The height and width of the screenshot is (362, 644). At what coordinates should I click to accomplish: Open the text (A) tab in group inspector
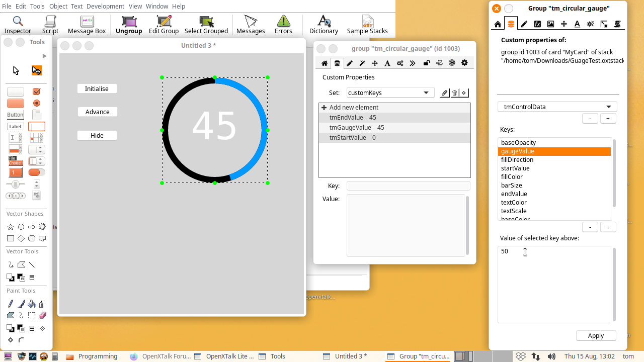point(387,63)
